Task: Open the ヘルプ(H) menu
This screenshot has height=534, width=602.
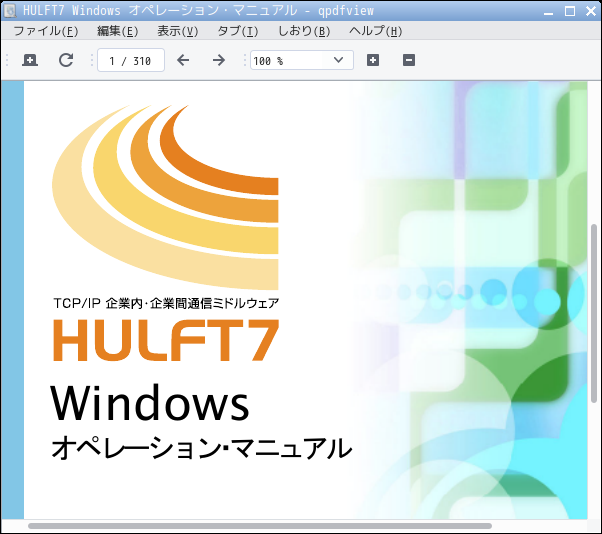Action: (x=375, y=31)
